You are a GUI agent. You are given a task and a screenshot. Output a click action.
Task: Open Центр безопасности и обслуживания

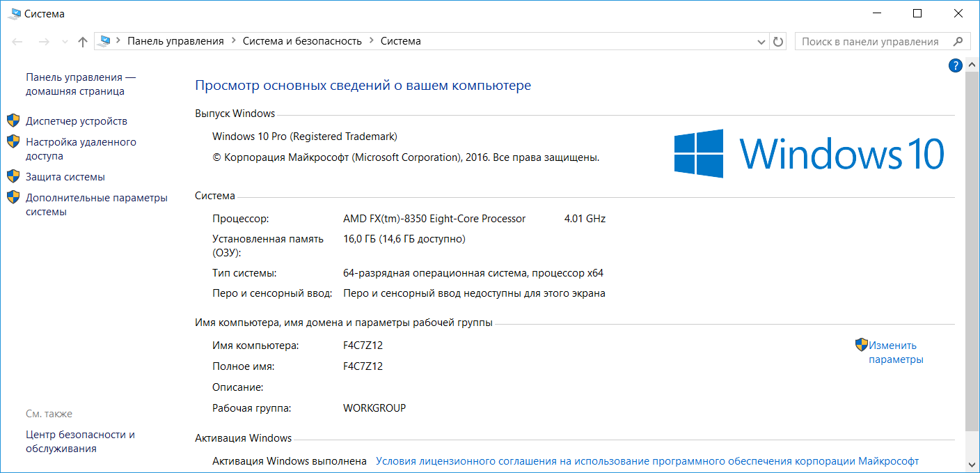[x=80, y=442]
